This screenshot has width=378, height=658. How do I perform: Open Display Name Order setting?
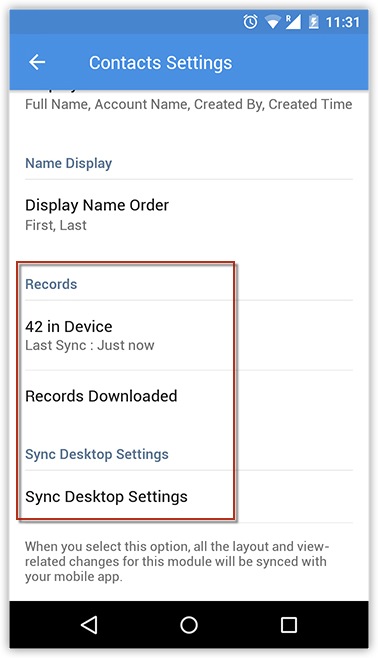(189, 214)
